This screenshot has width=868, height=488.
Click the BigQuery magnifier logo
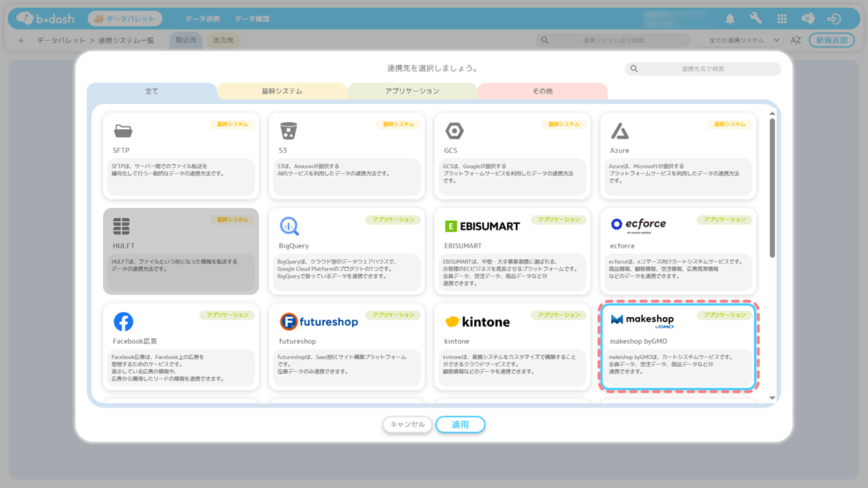click(289, 226)
